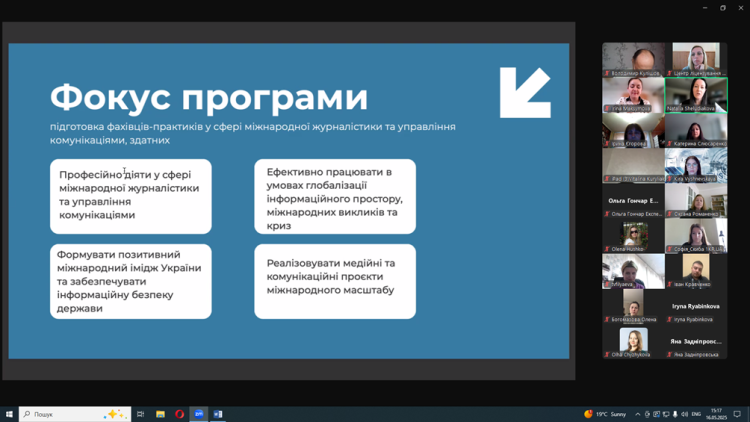Open the Zoom app in the taskbar
The height and width of the screenshot is (422, 750).
tap(199, 414)
